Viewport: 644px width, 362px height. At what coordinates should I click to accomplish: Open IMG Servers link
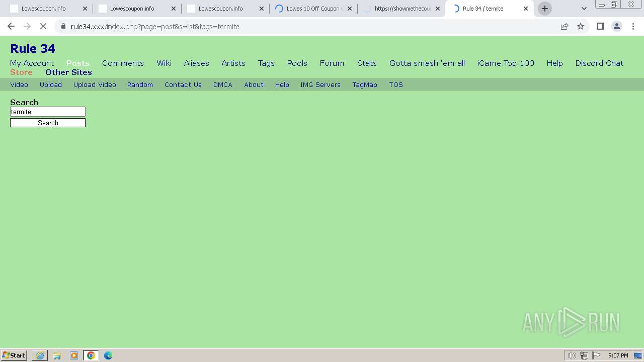click(320, 84)
